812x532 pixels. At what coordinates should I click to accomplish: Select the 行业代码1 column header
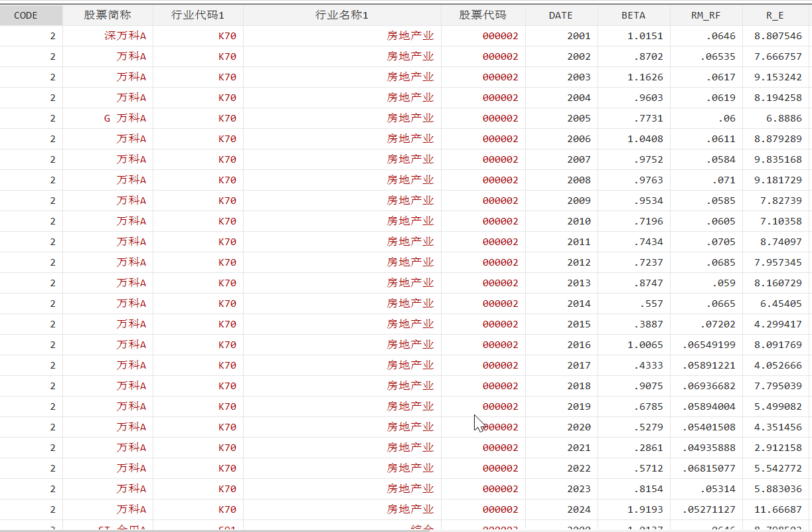click(x=198, y=15)
